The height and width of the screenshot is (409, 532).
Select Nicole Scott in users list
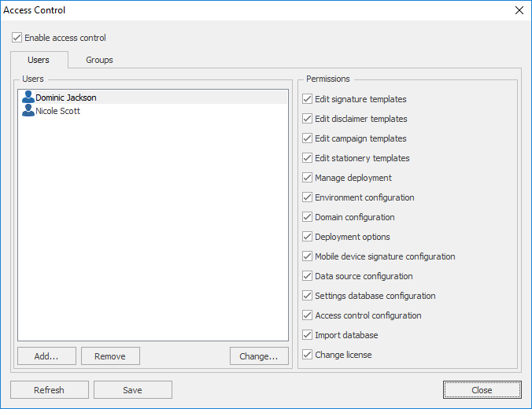point(153,111)
